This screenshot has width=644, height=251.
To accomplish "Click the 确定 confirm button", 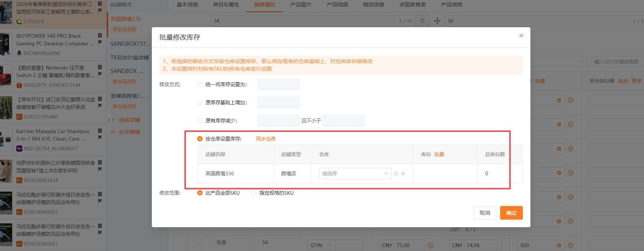I will click(511, 213).
